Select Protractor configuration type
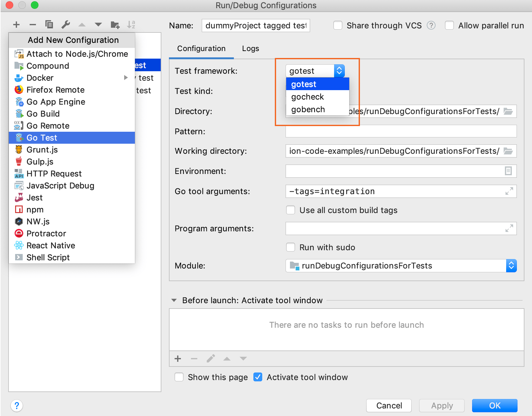 pos(72,234)
